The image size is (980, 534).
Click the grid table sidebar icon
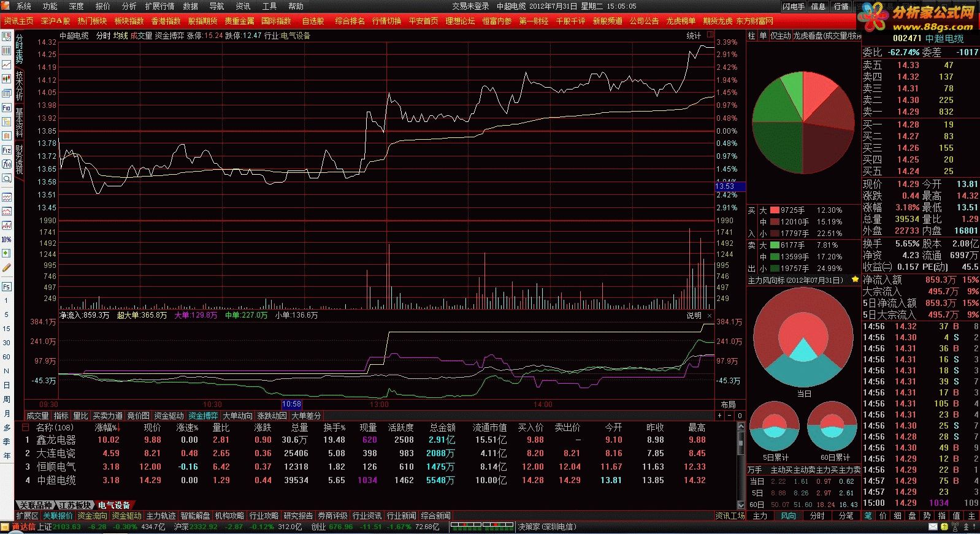pyautogui.click(x=7, y=50)
